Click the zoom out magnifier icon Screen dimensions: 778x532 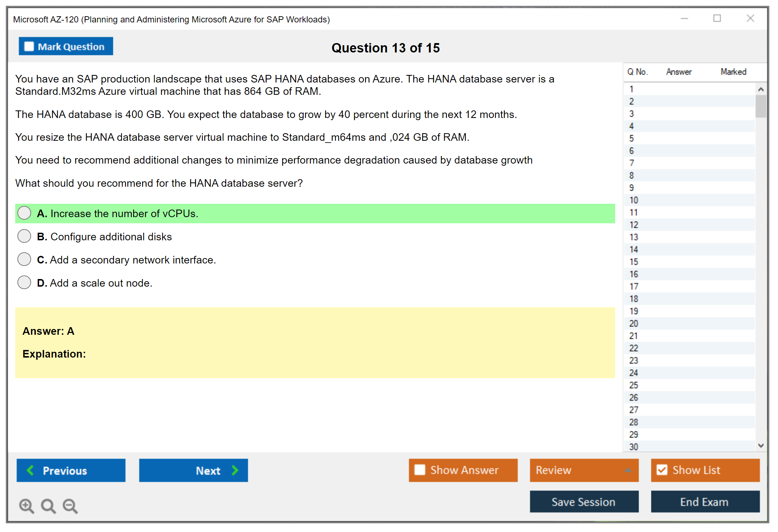[x=70, y=506]
